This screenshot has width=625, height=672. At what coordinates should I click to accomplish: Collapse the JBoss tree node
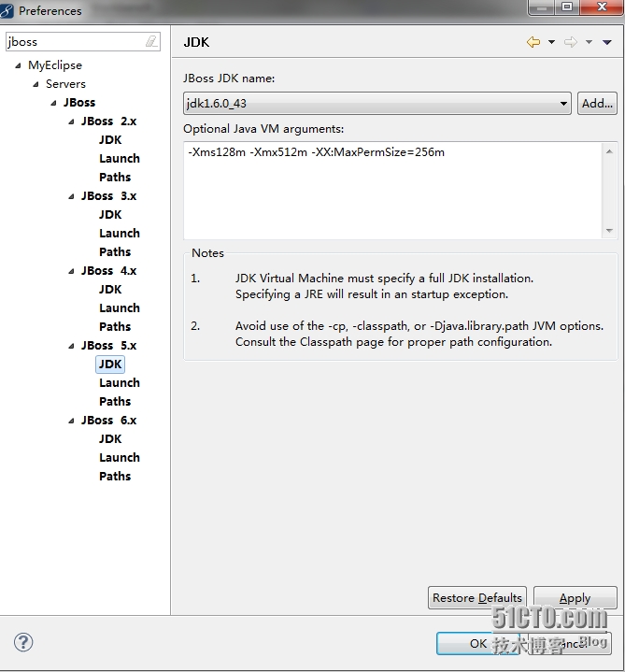(53, 103)
